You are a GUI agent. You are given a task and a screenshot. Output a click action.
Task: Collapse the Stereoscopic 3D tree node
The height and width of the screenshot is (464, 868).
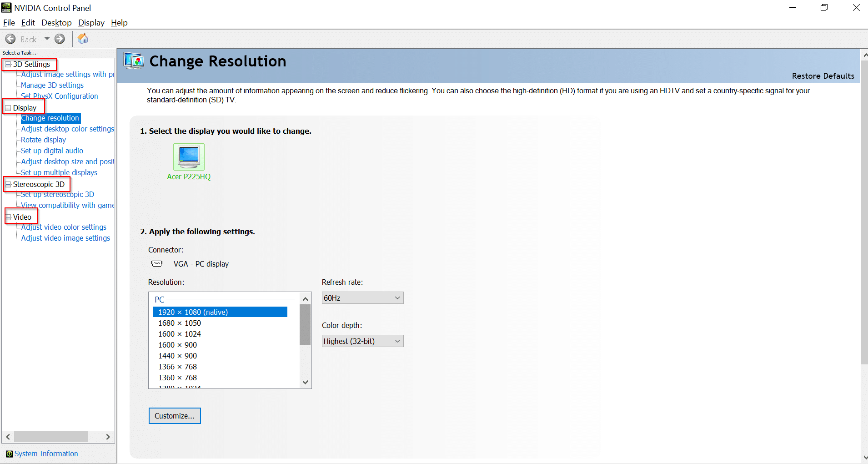8,185
